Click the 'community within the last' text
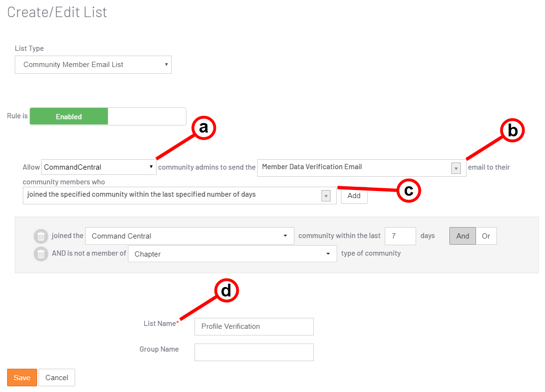545x392 pixels. [x=339, y=236]
